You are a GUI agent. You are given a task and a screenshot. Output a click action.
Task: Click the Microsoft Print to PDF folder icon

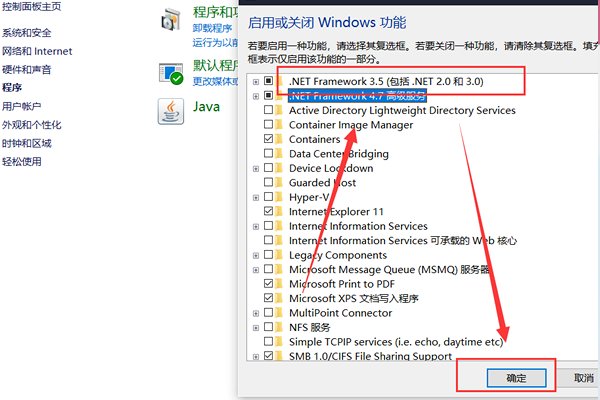pyautogui.click(x=279, y=284)
